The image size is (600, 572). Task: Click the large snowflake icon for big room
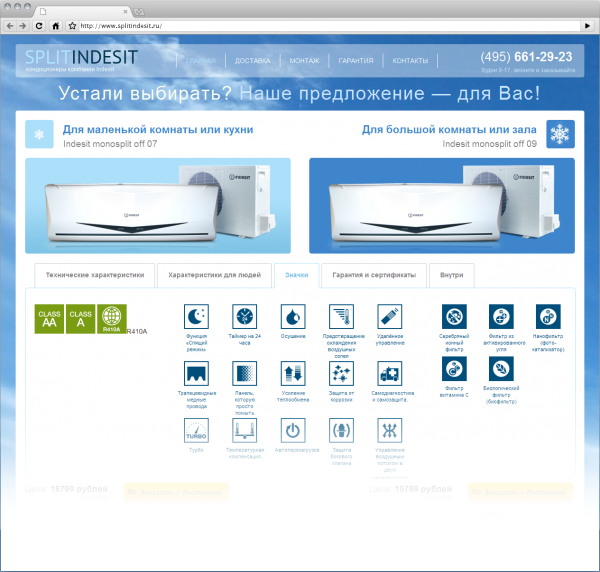pos(560,134)
